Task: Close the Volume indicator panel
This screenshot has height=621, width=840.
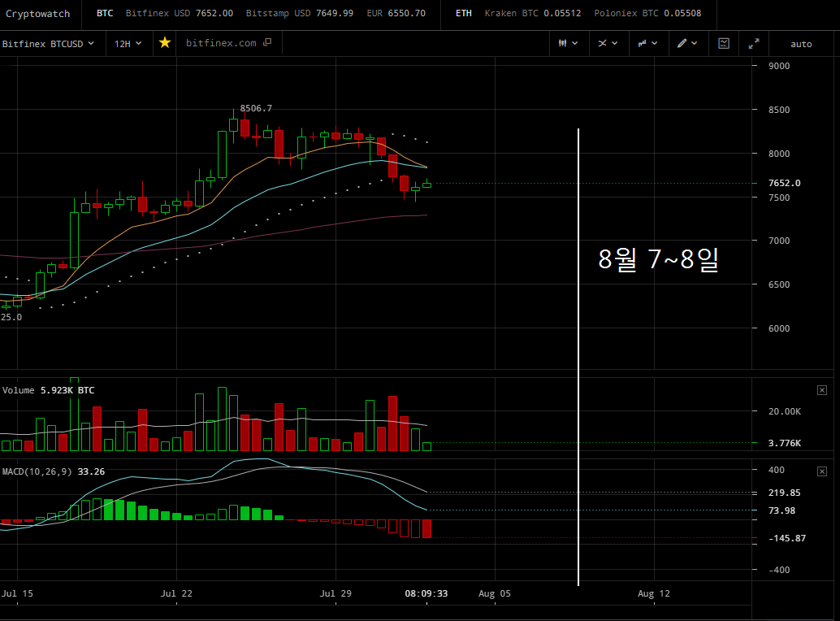Action: (822, 390)
